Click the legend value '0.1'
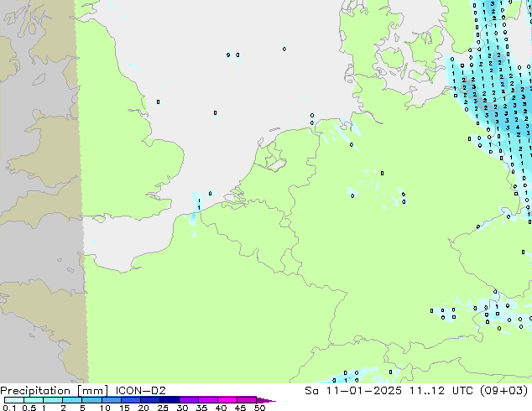 [9, 408]
